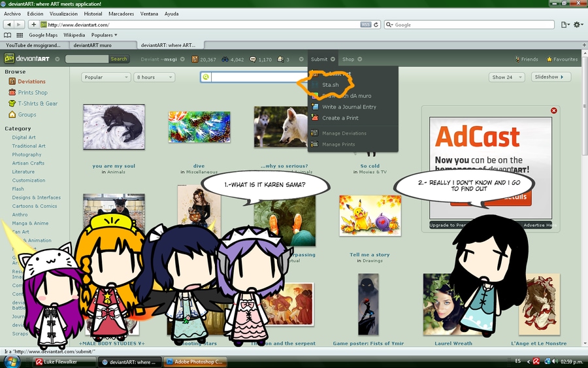This screenshot has width=588, height=368.
Task: Go back with the browser back arrow
Action: tap(9, 24)
